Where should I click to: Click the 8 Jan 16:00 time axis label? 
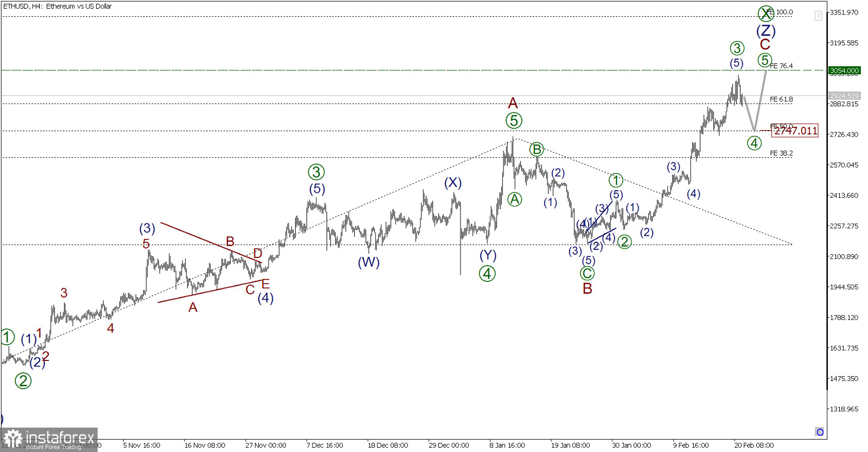(508, 445)
